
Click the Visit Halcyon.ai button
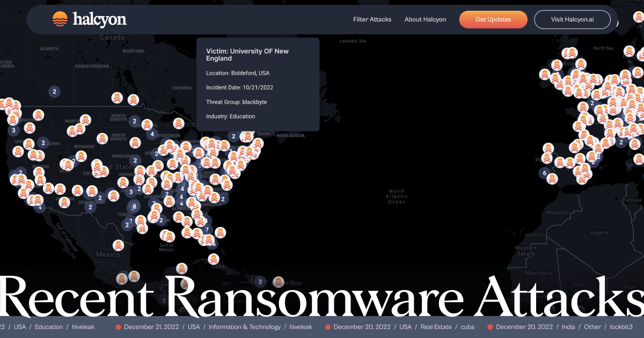(573, 19)
